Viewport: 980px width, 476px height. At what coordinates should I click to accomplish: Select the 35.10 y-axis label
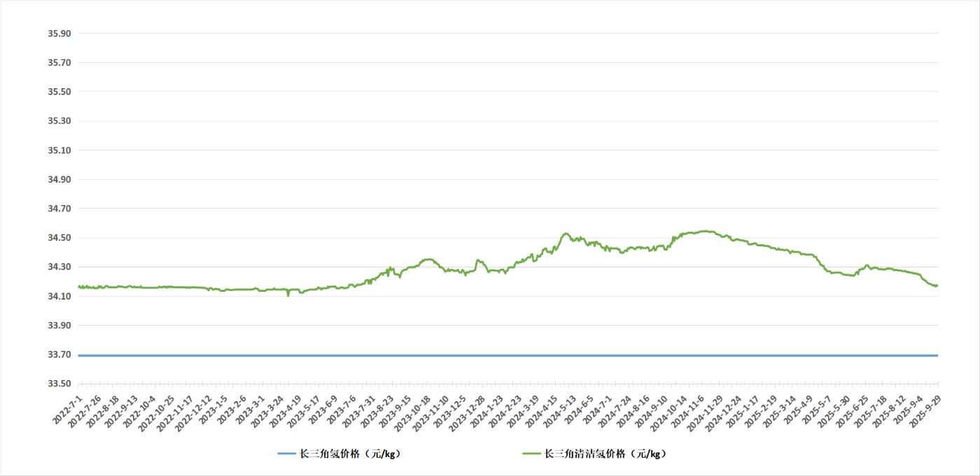59,150
